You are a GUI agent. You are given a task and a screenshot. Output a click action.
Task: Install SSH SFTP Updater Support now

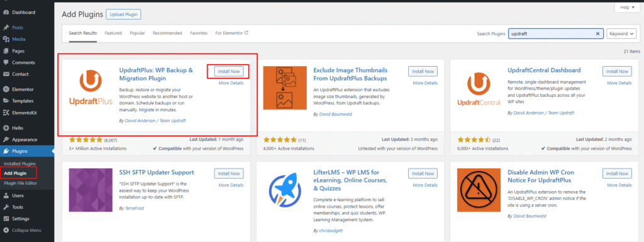229,173
